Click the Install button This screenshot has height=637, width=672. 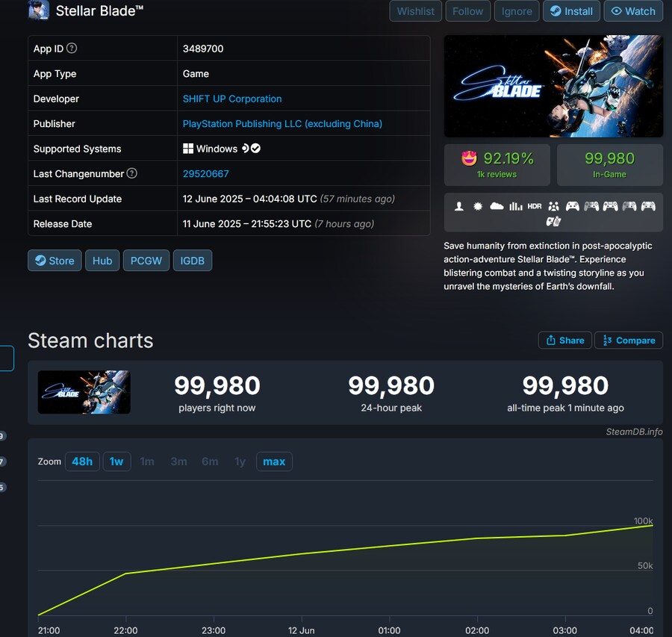(571, 11)
